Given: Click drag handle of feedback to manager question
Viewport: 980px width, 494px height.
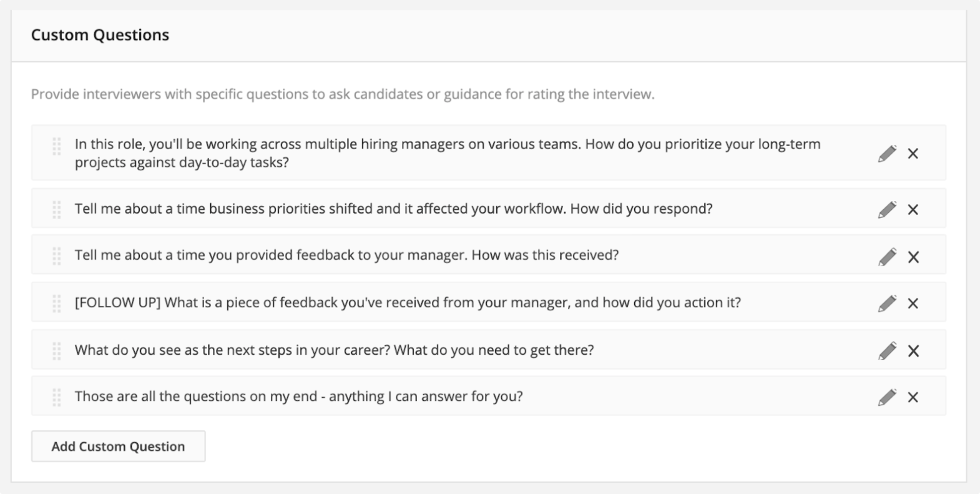Looking at the screenshot, I should 56,256.
